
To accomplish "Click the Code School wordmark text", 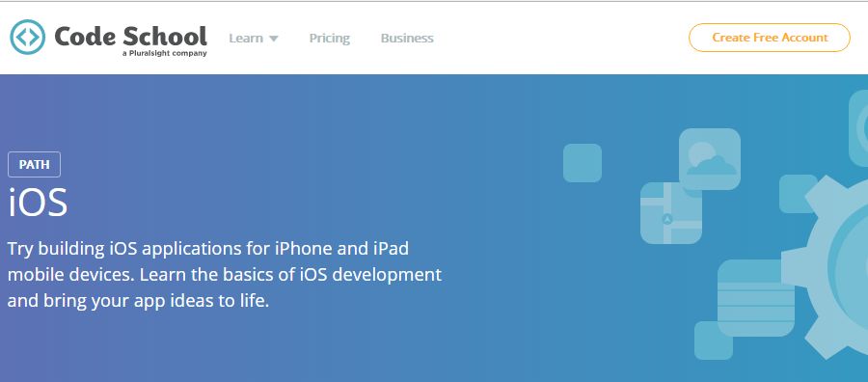I will (x=130, y=36).
